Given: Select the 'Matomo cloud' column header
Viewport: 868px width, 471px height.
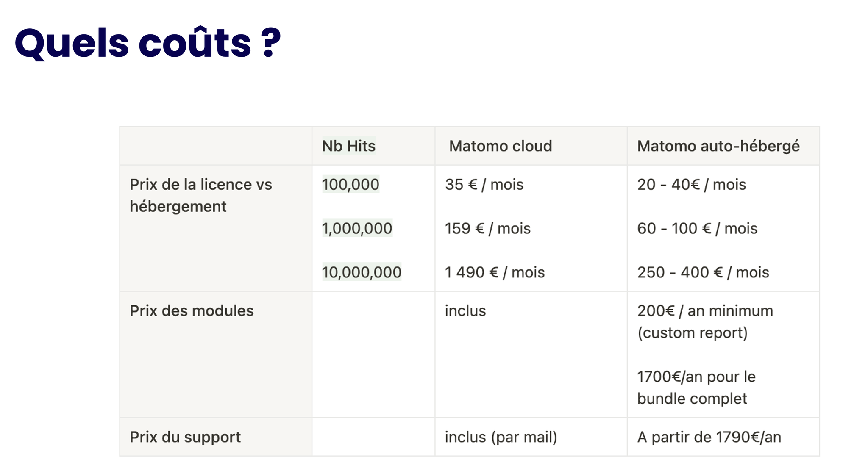Looking at the screenshot, I should tap(501, 146).
